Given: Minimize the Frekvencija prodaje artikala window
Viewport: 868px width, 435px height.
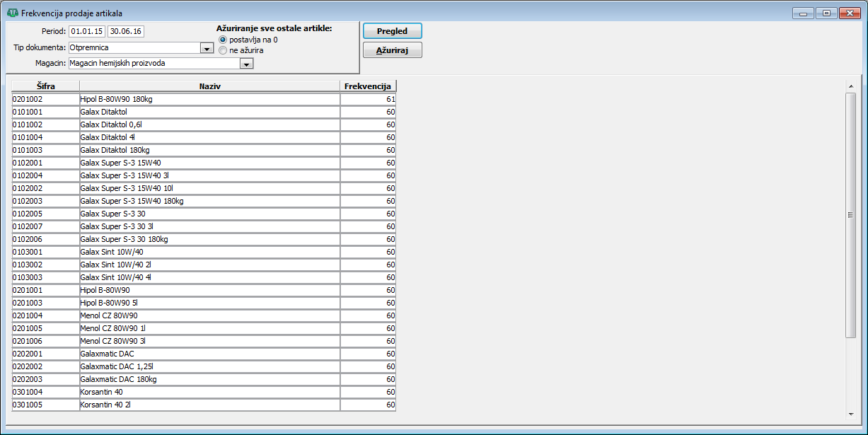Looking at the screenshot, I should pyautogui.click(x=803, y=13).
